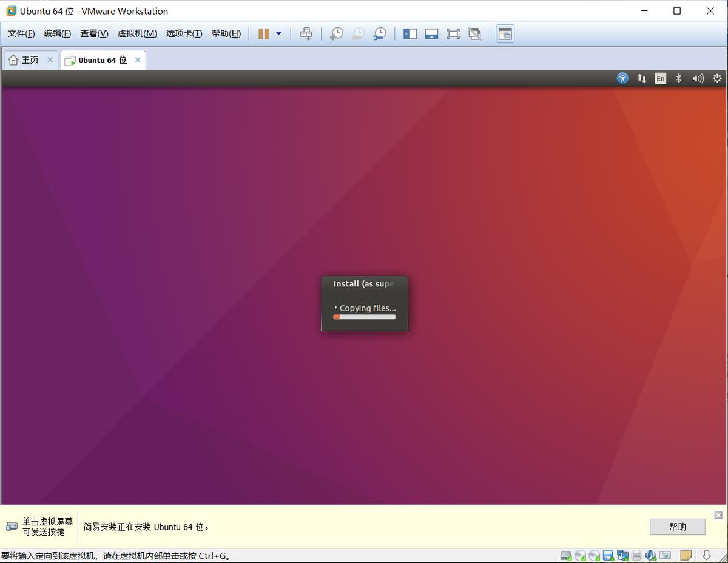
Task: Toggle the thumbnail bar visibility
Action: pos(431,33)
